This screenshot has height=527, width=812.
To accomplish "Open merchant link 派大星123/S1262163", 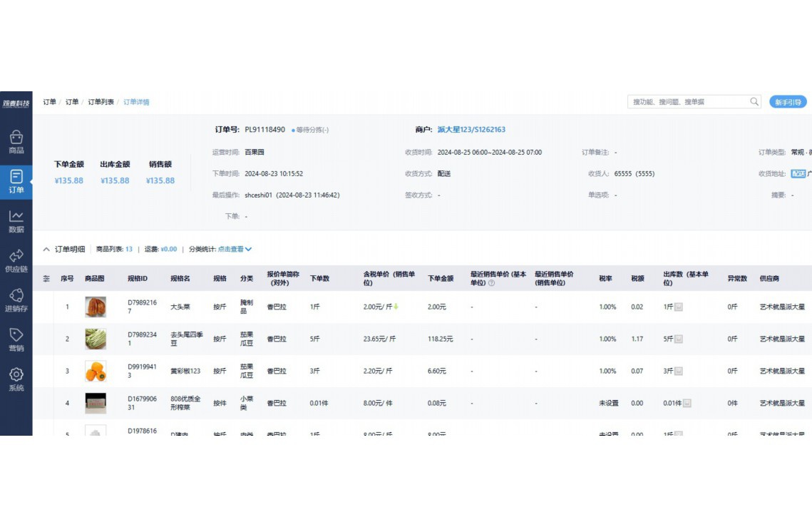I will pyautogui.click(x=471, y=130).
